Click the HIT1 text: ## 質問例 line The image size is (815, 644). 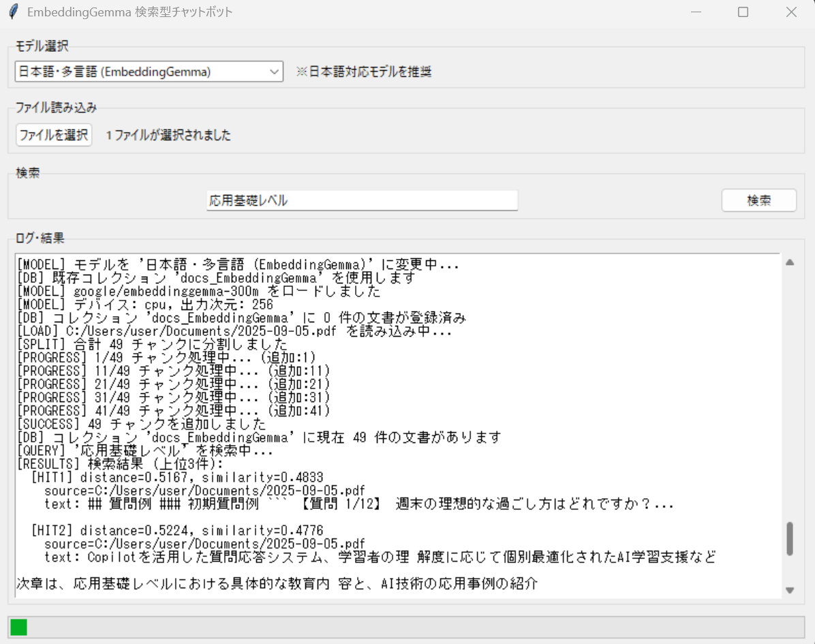point(359,504)
